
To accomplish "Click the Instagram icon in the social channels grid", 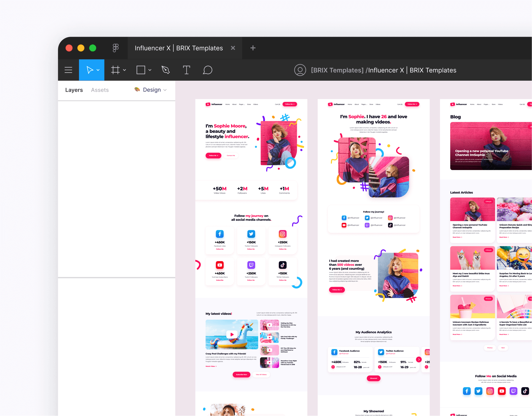I will 283,234.
